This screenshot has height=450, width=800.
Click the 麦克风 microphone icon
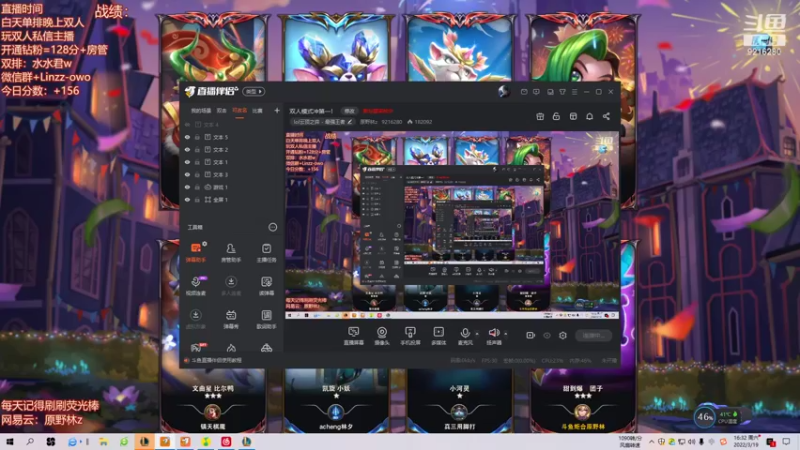(x=465, y=333)
